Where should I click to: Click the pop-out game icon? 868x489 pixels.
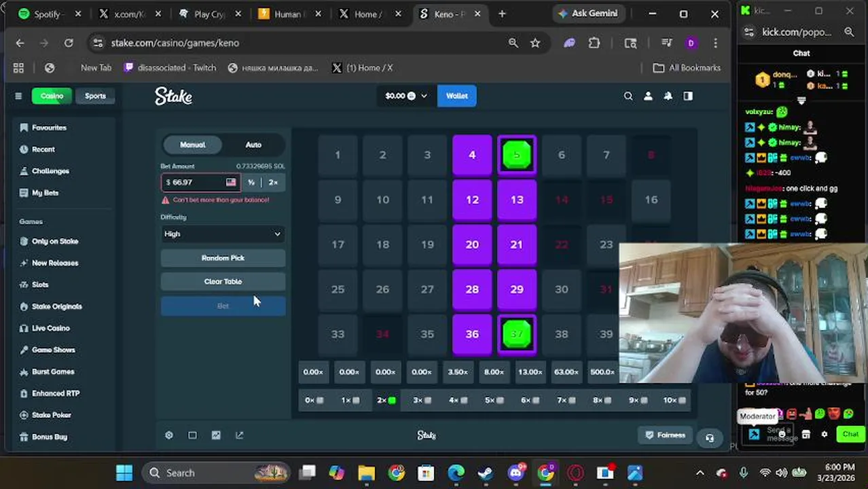239,435
